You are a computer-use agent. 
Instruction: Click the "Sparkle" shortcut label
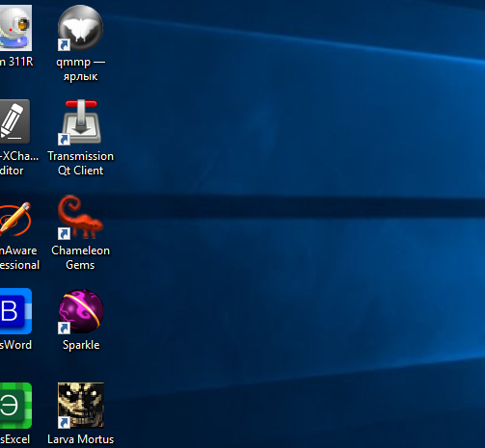click(81, 345)
